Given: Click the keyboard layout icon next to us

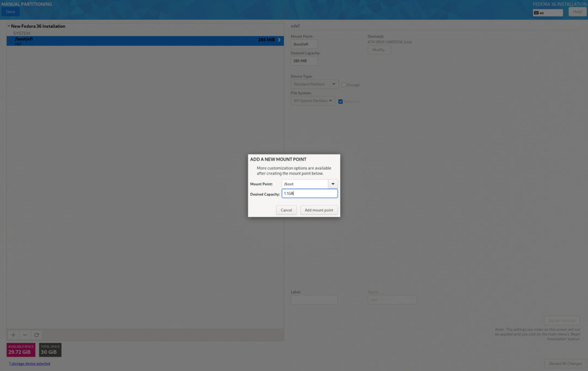Looking at the screenshot, I should 536,13.
